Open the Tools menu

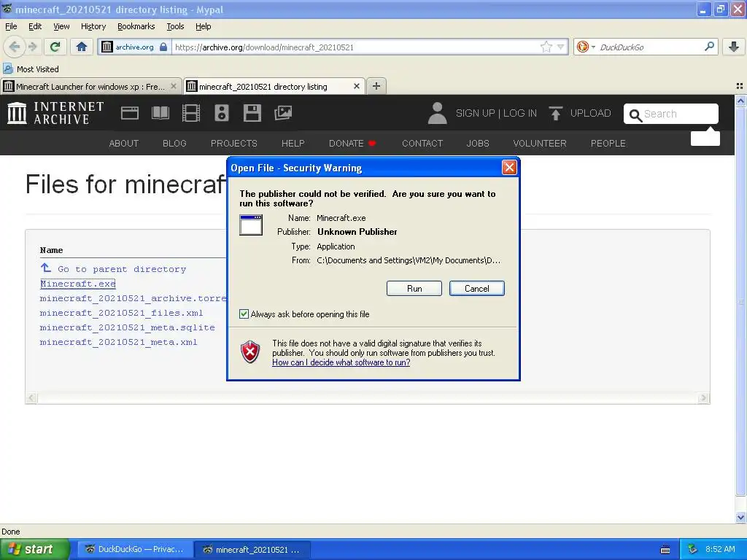point(175,26)
